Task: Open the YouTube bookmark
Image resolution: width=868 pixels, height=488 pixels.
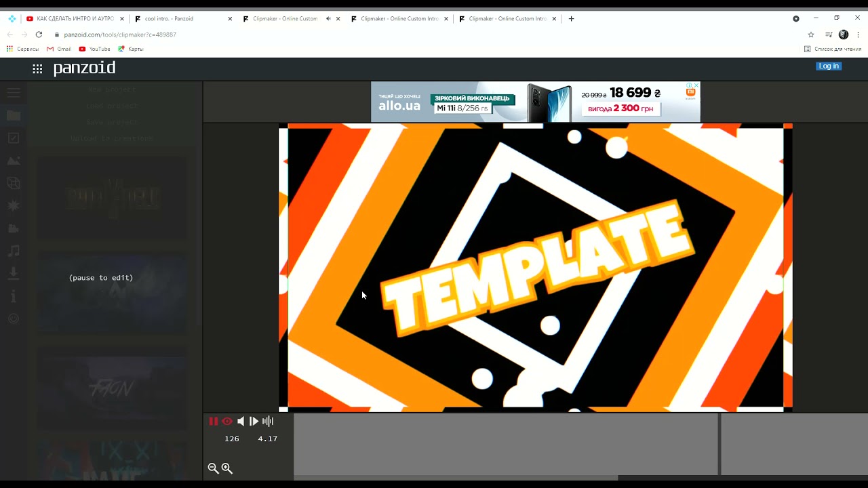Action: click(94, 49)
